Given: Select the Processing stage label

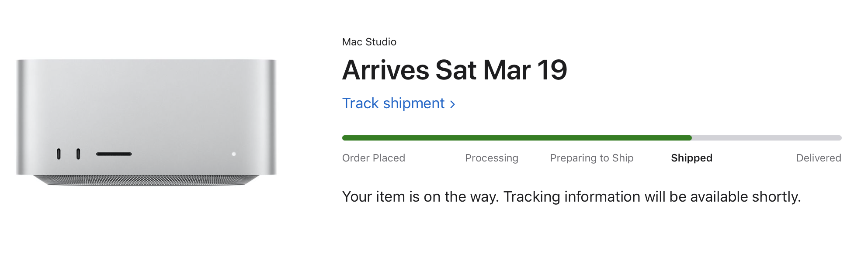Looking at the screenshot, I should coord(491,158).
